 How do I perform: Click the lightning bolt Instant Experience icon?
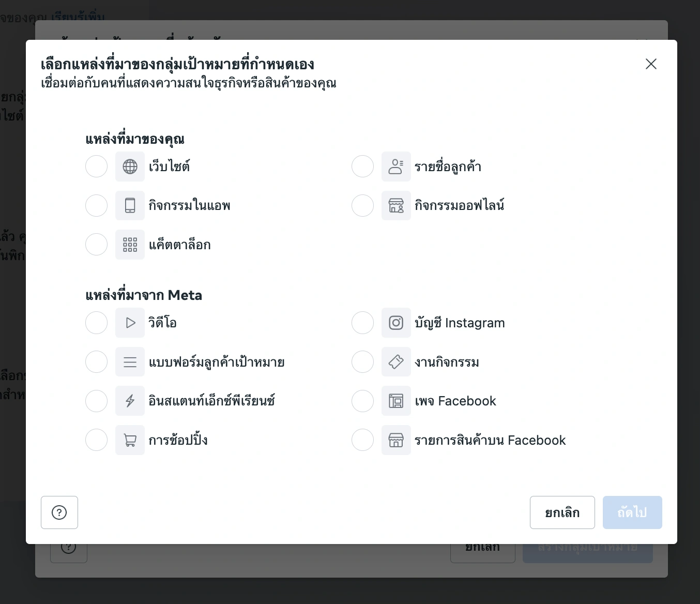tap(130, 401)
